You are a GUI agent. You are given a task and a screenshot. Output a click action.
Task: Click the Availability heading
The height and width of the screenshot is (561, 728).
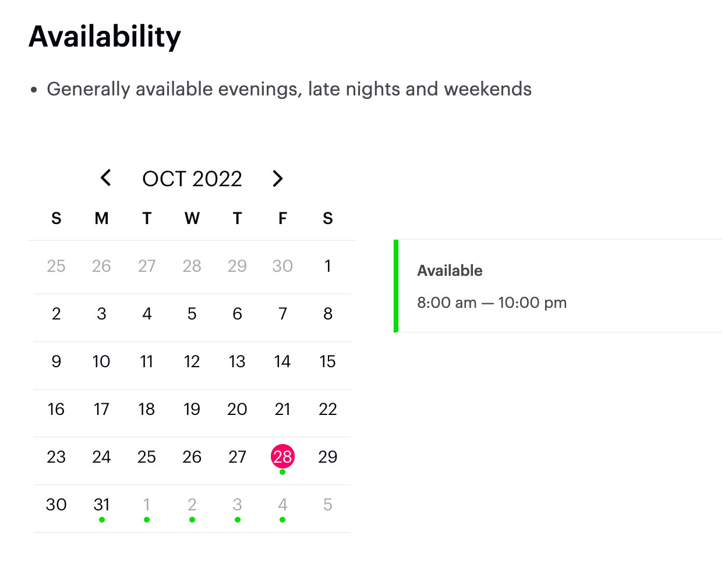click(x=105, y=36)
